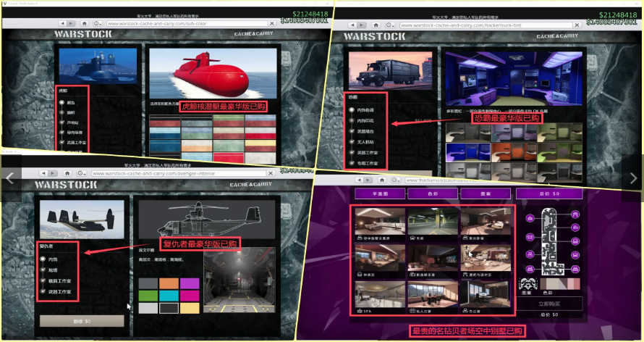Open history icon in hackertruck-tint browser window

(x=389, y=25)
